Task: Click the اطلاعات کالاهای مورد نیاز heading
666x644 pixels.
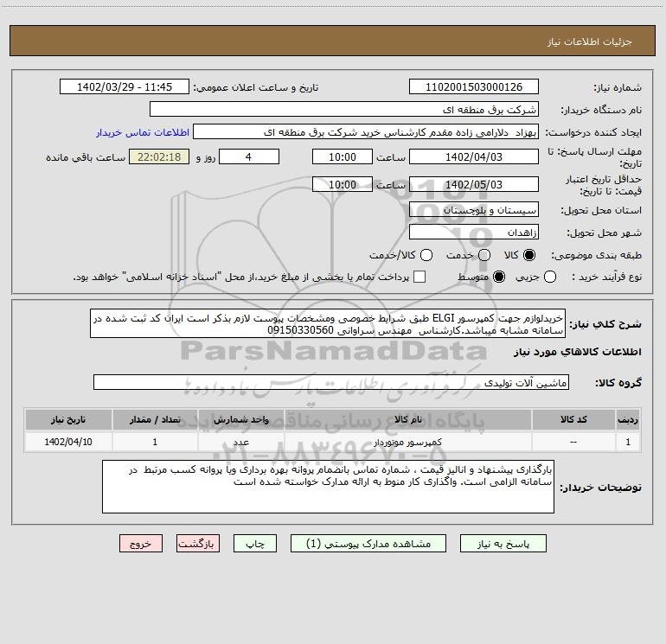Action: (x=578, y=352)
